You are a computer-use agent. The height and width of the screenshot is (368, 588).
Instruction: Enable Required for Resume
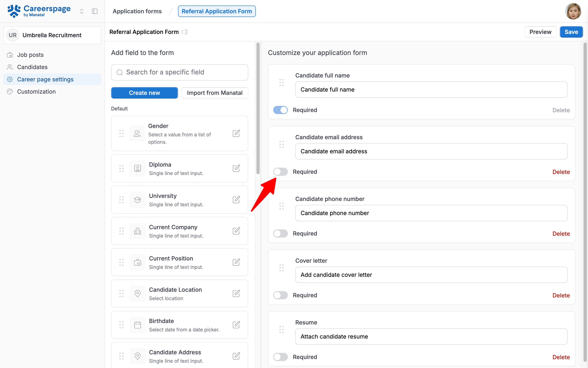280,357
